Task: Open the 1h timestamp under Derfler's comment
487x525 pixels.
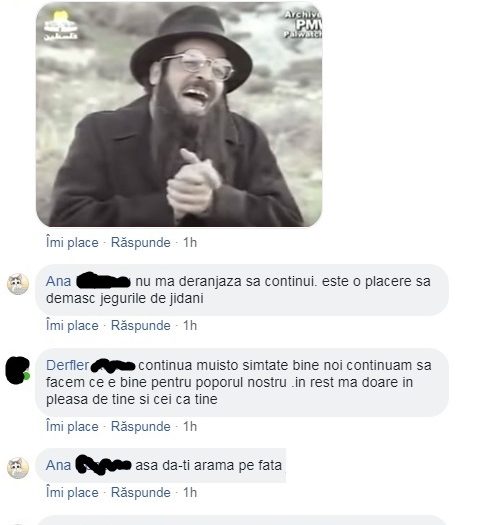Action: click(x=190, y=427)
